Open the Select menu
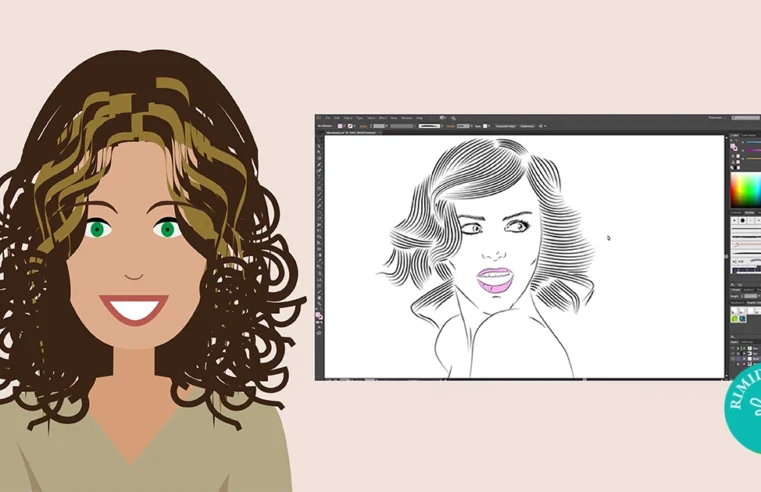 point(371,118)
